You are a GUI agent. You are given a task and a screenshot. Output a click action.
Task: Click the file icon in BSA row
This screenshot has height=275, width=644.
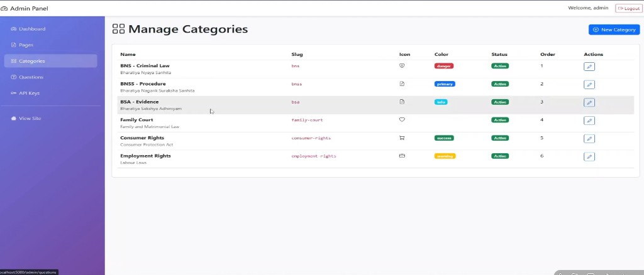402,102
